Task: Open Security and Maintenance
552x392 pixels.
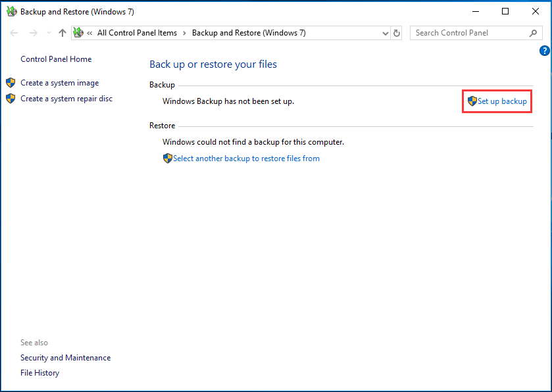Action: [65, 357]
